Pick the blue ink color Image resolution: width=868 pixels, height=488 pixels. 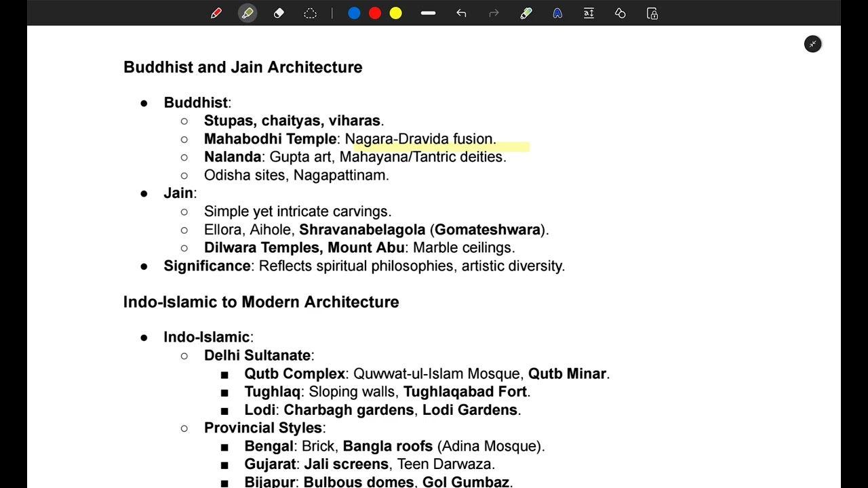[354, 13]
